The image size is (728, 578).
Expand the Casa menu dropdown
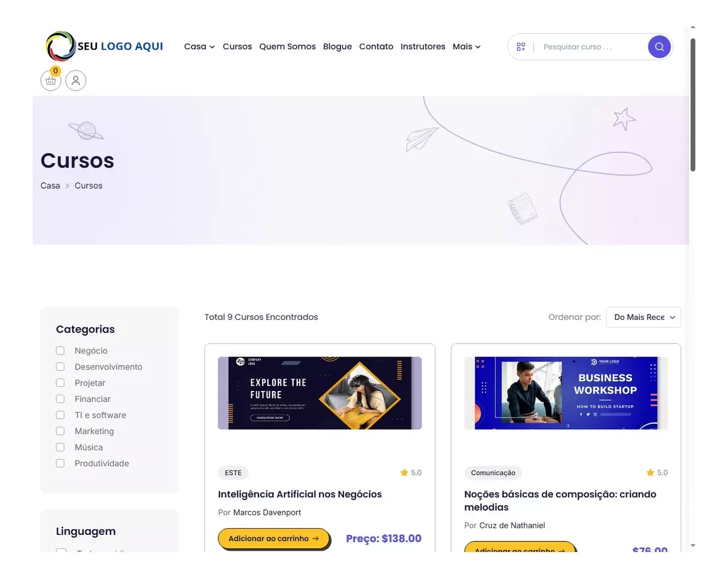coord(200,47)
